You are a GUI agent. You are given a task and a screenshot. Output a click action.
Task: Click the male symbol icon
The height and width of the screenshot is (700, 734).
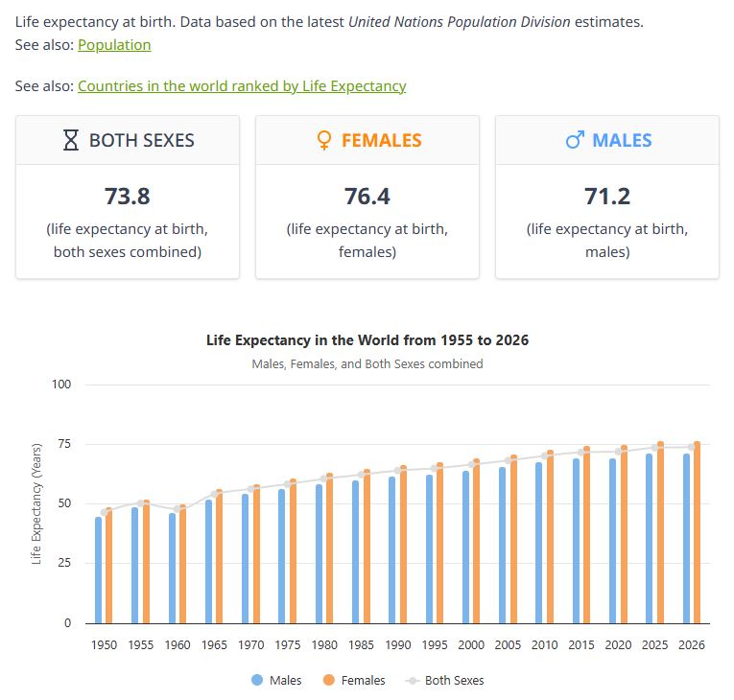tap(575, 141)
